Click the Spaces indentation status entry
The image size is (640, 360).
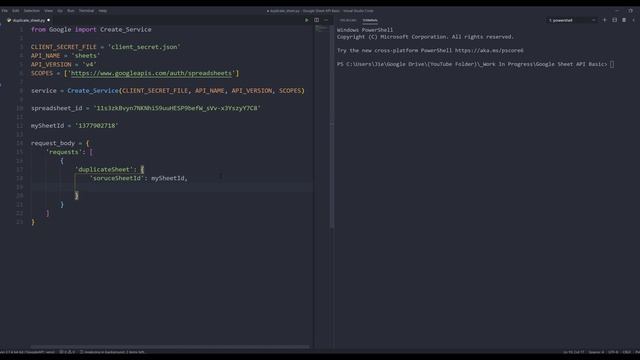pyautogui.click(x=596, y=352)
